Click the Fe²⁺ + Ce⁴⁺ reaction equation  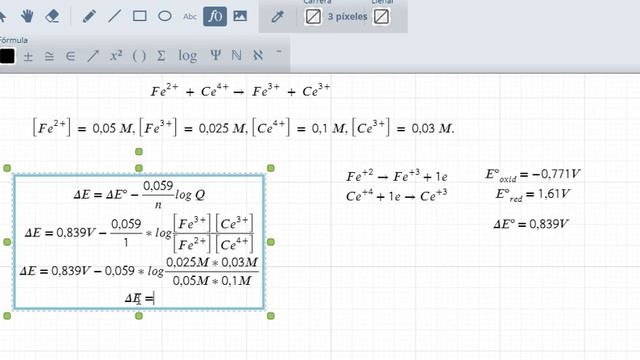[x=240, y=90]
